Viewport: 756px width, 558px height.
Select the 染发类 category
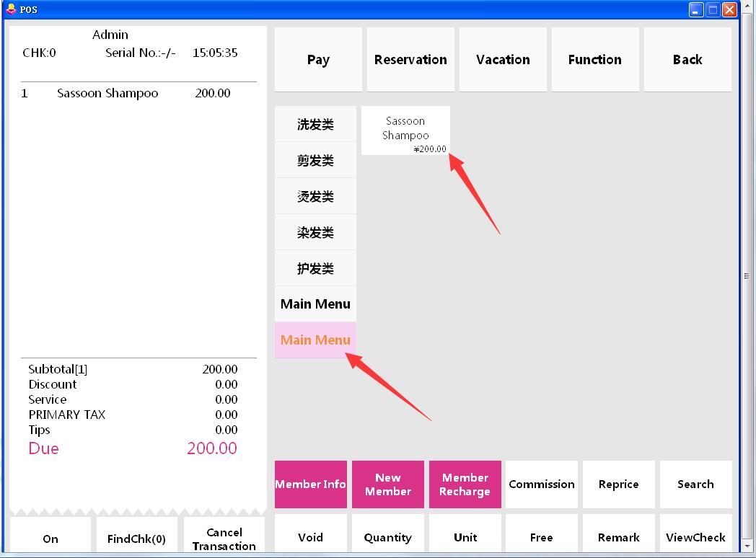click(315, 232)
